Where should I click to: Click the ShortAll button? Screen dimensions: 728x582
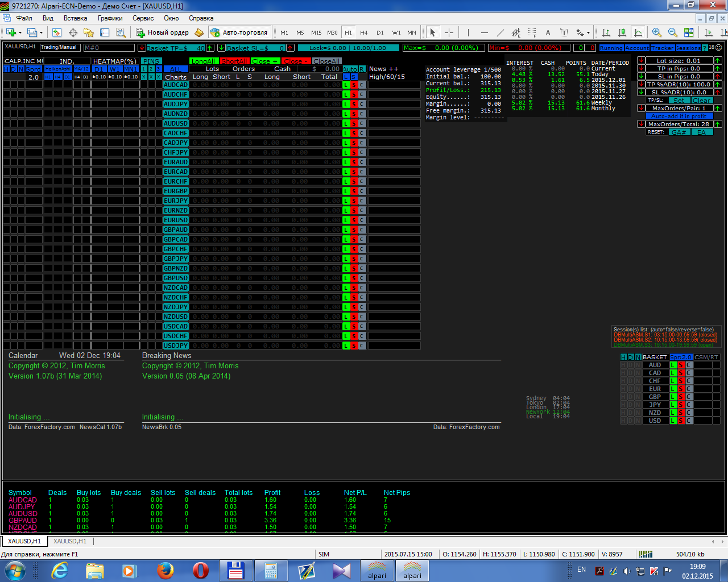[234, 61]
